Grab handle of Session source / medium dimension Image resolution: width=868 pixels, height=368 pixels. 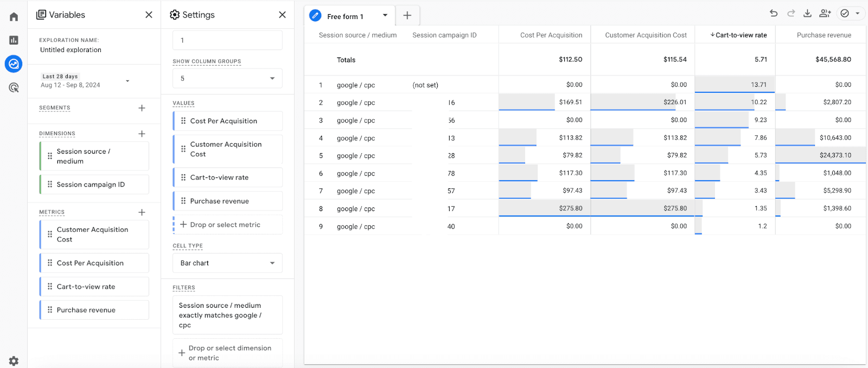click(50, 156)
